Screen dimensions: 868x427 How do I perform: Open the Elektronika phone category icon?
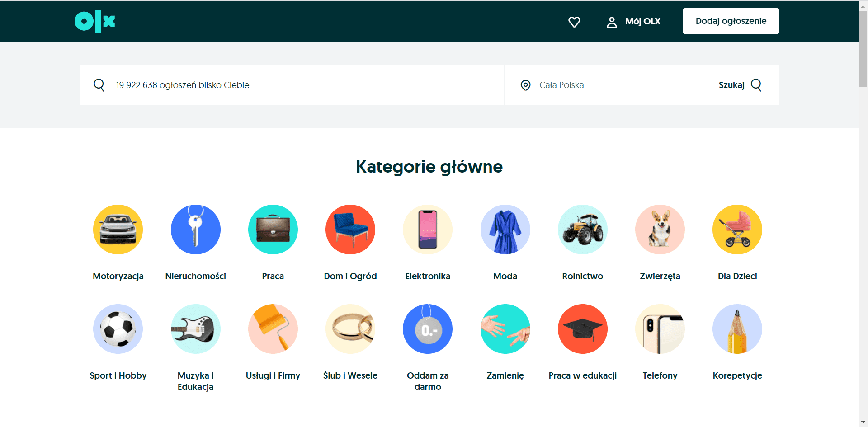pos(428,230)
